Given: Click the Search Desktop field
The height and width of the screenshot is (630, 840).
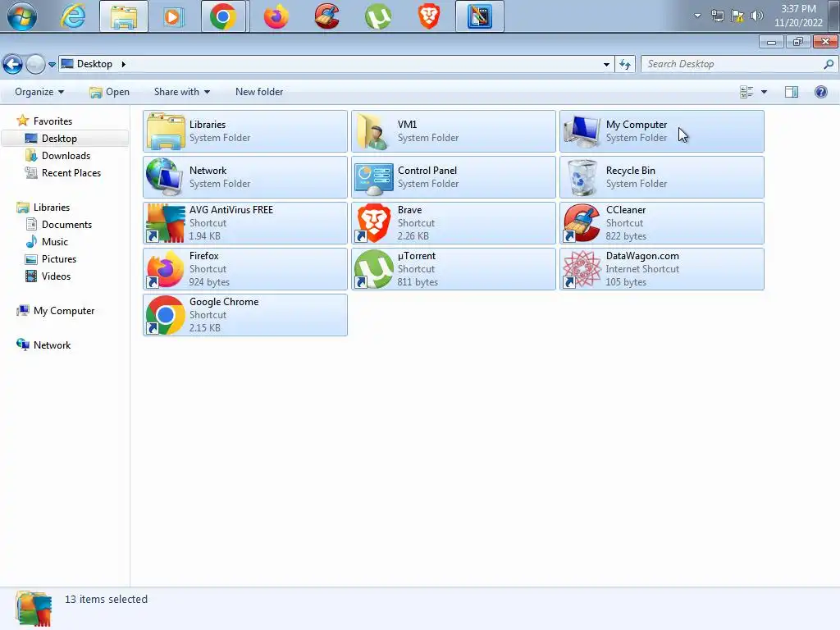Looking at the screenshot, I should click(738, 64).
